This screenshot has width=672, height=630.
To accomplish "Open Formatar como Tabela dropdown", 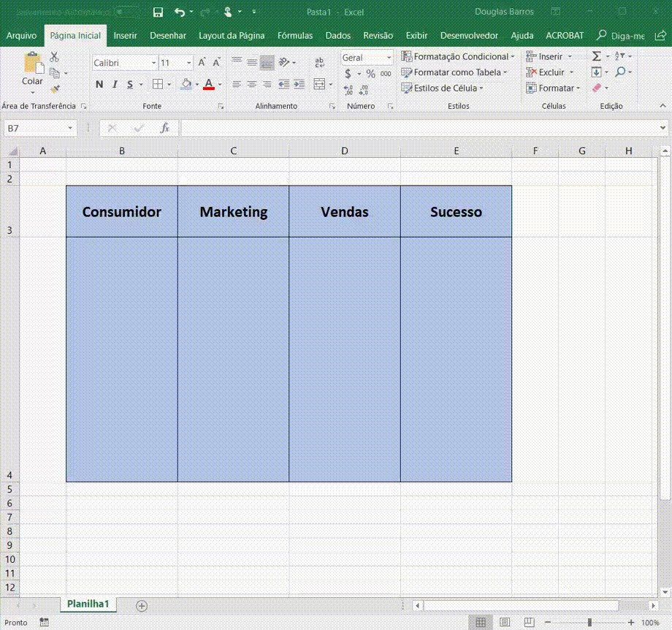I will pyautogui.click(x=454, y=72).
